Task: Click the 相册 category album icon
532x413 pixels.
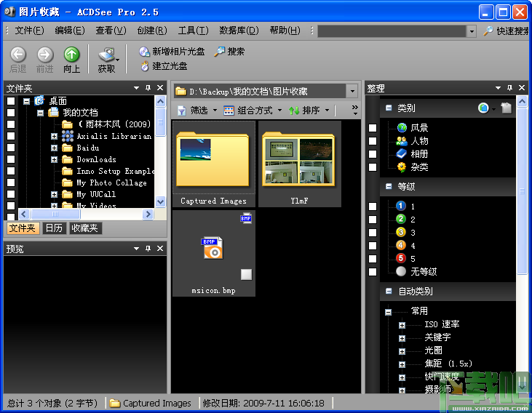Action: pos(402,154)
